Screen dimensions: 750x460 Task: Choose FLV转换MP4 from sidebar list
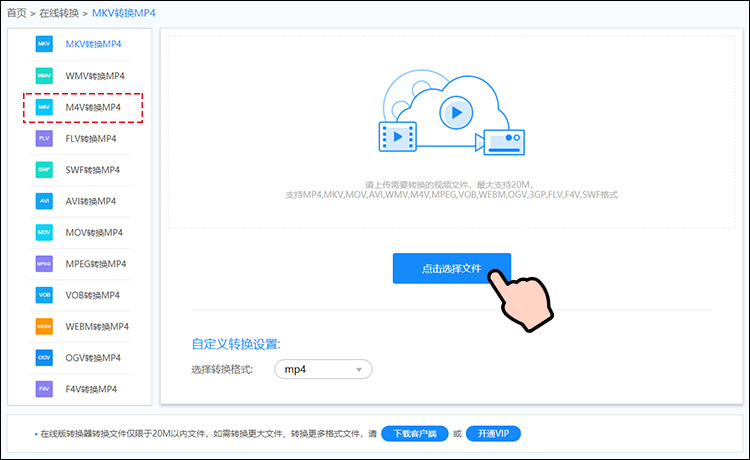[x=91, y=139]
